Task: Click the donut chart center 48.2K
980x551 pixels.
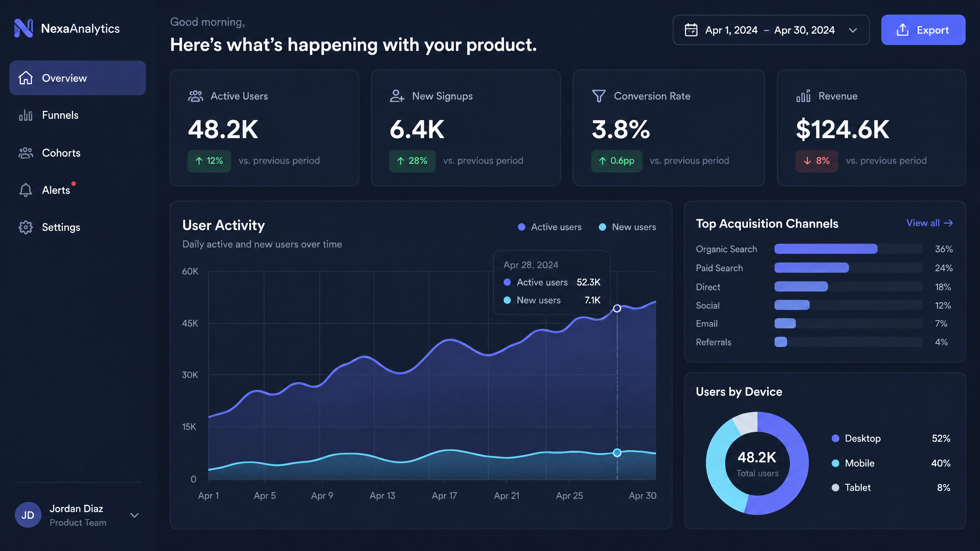Action: (x=757, y=457)
